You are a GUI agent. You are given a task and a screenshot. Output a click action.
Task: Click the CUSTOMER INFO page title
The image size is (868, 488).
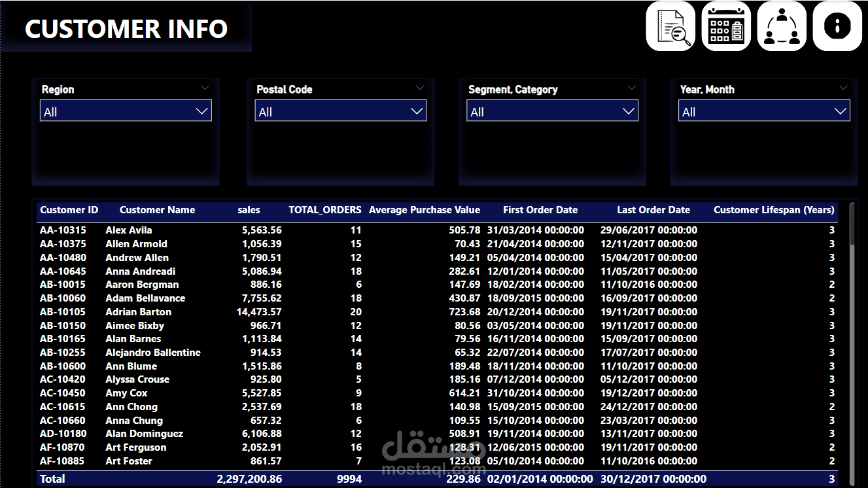(126, 29)
